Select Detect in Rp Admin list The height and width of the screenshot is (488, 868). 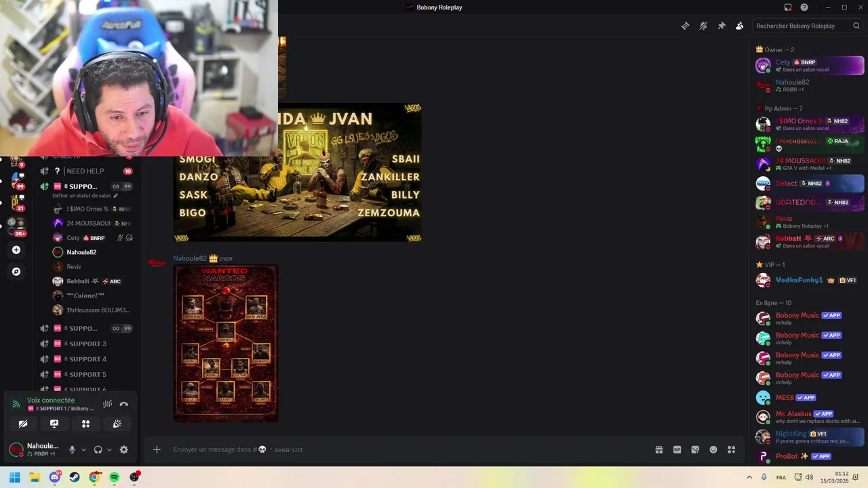(x=810, y=183)
